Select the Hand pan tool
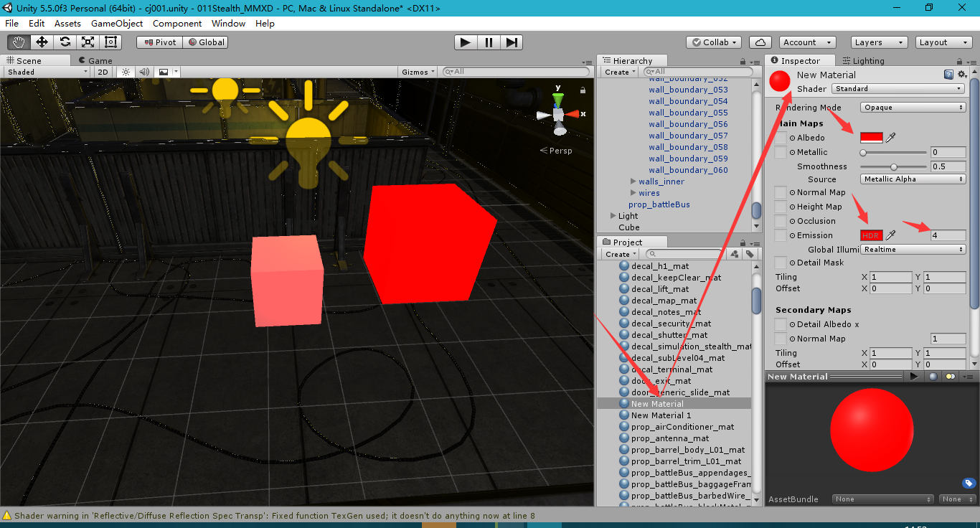Image resolution: width=980 pixels, height=528 pixels. coord(19,42)
